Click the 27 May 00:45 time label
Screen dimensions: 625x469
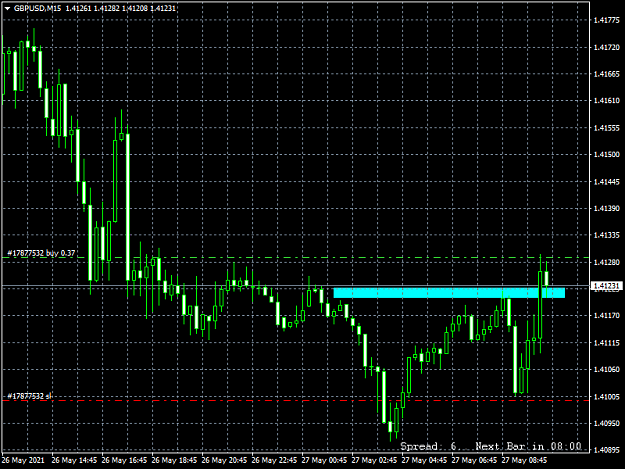coord(324,460)
